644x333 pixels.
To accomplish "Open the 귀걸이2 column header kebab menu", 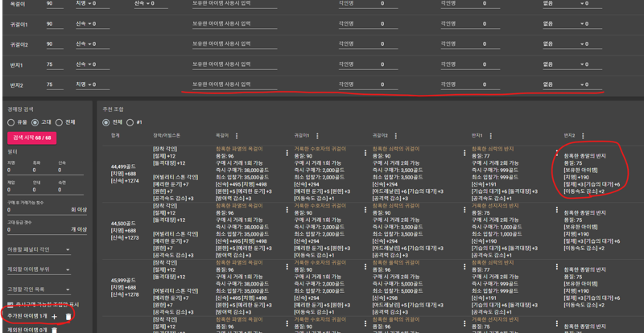I will (x=395, y=136).
